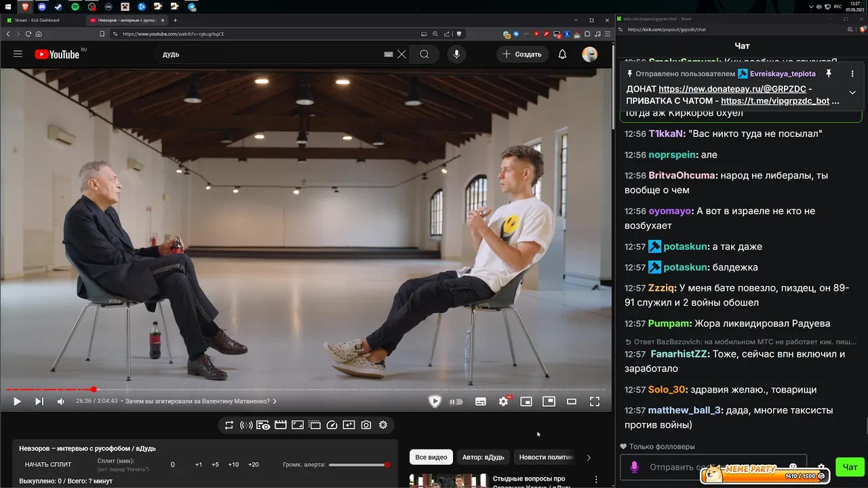Open the donatepay.ru link in pinned message

(x=732, y=89)
